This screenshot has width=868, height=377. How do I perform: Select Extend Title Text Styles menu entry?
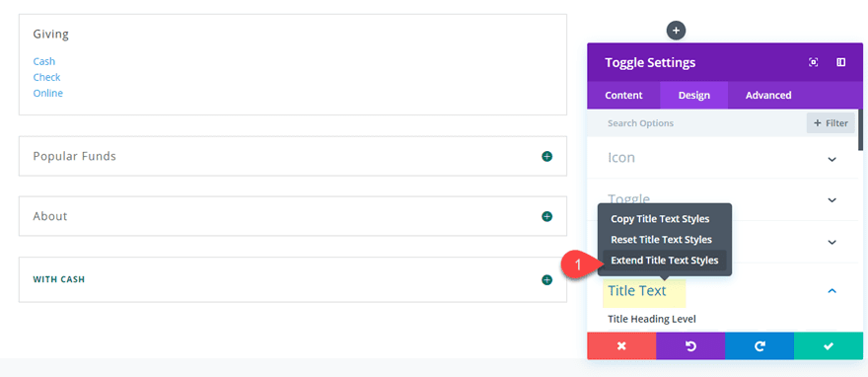tap(664, 261)
